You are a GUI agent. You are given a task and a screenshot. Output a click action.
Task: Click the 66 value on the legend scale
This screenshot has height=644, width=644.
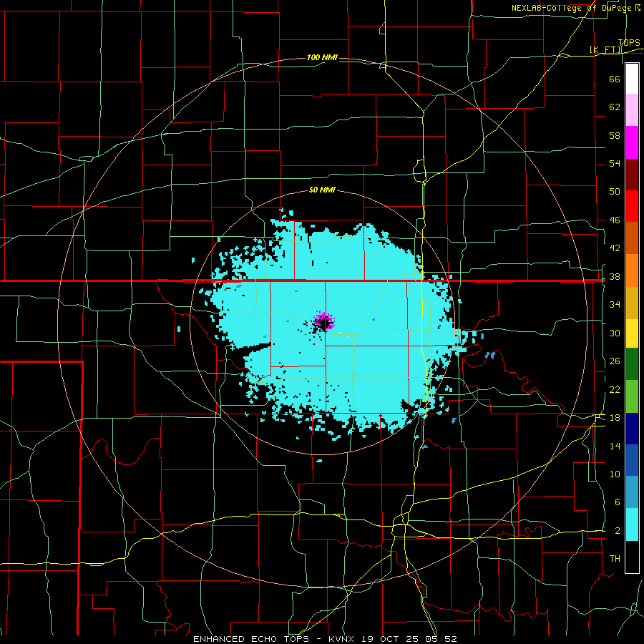pos(615,79)
